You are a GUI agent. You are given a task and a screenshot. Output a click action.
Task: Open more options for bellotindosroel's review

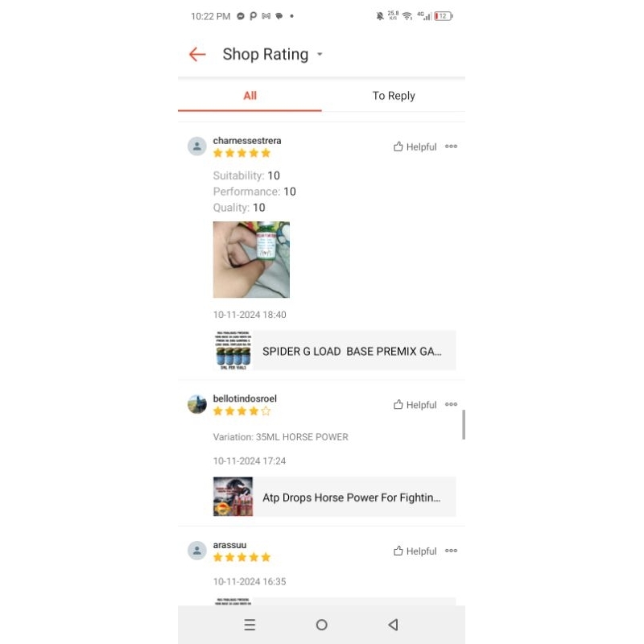click(451, 405)
